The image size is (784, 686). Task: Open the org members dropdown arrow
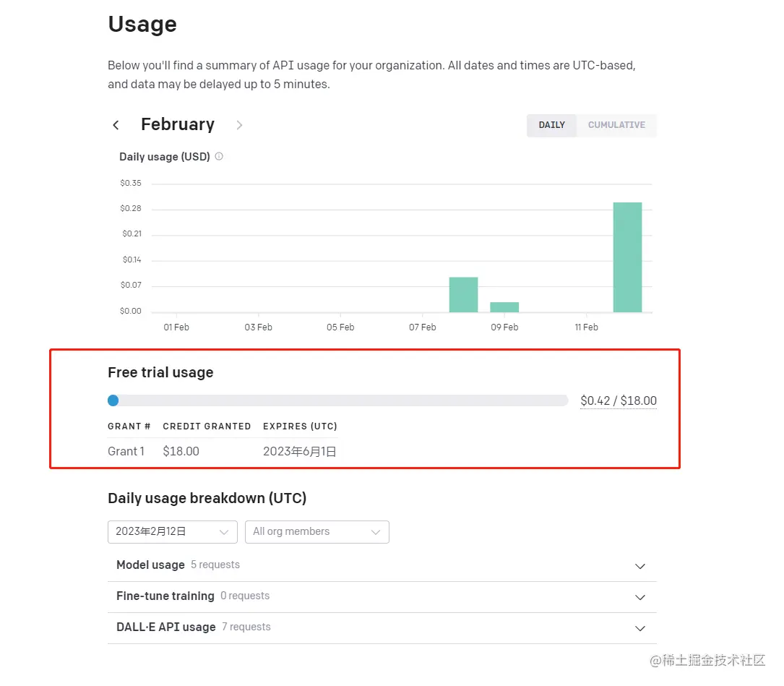click(x=376, y=531)
